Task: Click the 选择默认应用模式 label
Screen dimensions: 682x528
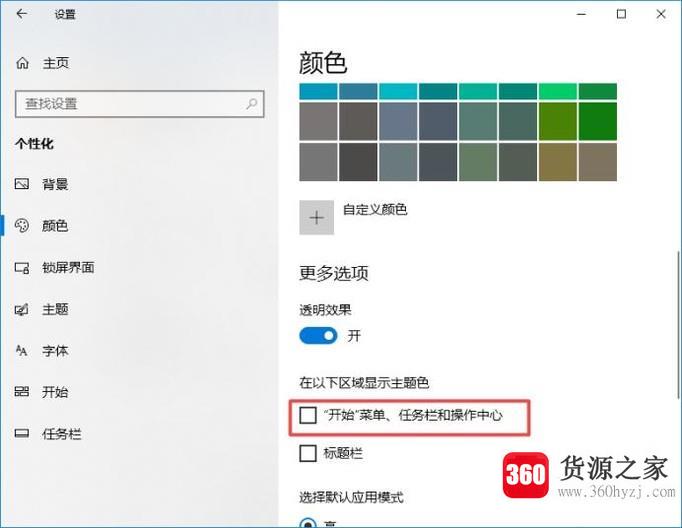Action: pyautogui.click(x=351, y=497)
